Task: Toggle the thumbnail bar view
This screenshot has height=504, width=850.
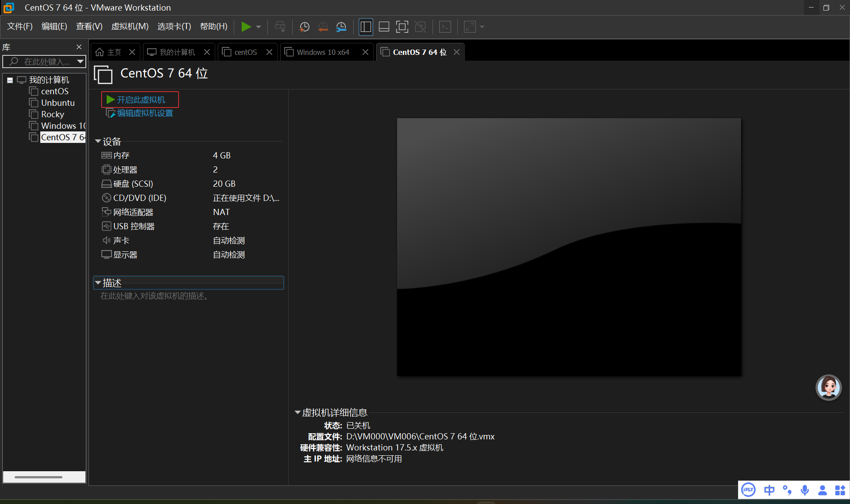Action: pos(384,27)
